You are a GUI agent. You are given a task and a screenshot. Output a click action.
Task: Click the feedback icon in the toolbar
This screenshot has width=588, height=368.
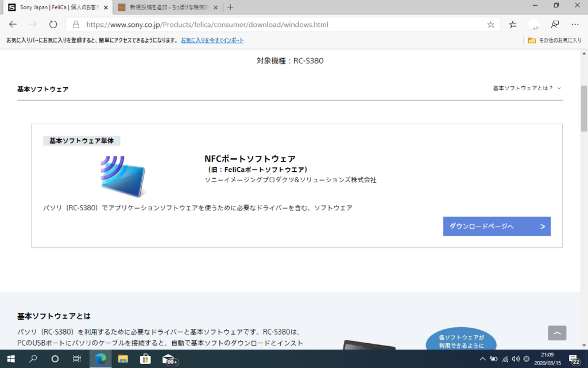[x=555, y=24]
